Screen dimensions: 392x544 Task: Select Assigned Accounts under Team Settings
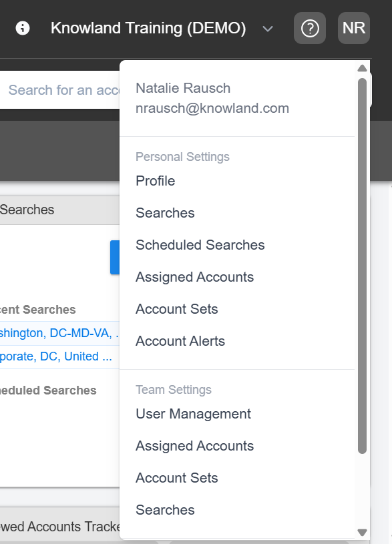click(x=194, y=446)
